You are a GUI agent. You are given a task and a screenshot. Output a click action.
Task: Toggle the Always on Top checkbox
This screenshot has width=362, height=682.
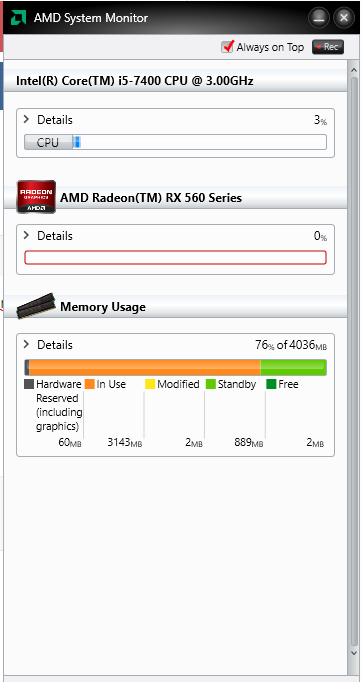coord(227,47)
